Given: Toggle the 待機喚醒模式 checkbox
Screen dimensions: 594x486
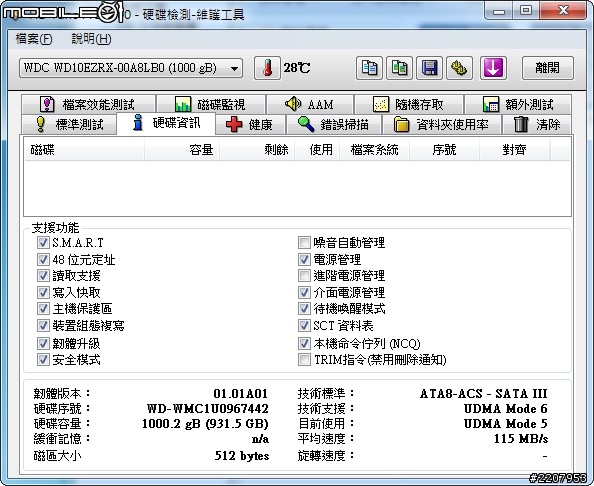Looking at the screenshot, I should point(304,308).
